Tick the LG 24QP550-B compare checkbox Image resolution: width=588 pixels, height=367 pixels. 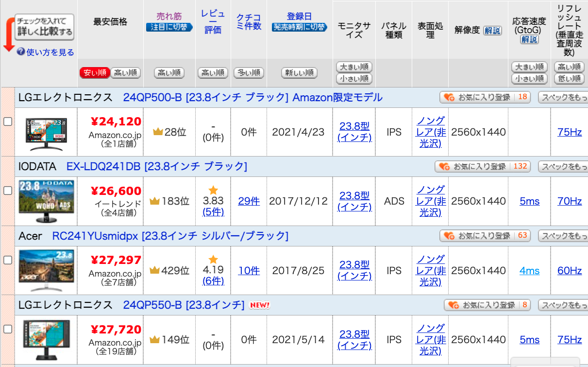point(8,329)
